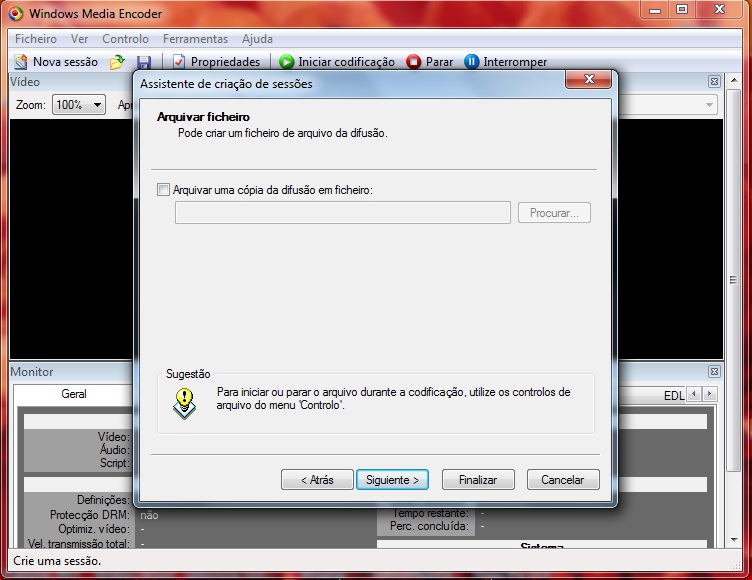Click the archive file path field
Image resolution: width=752 pixels, height=580 pixels.
point(342,213)
